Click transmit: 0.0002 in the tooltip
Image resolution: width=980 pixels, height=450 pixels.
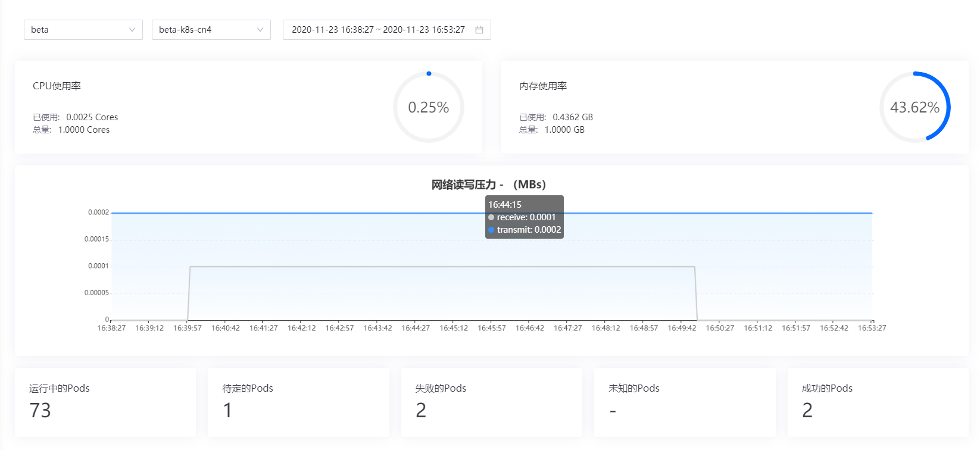[525, 230]
